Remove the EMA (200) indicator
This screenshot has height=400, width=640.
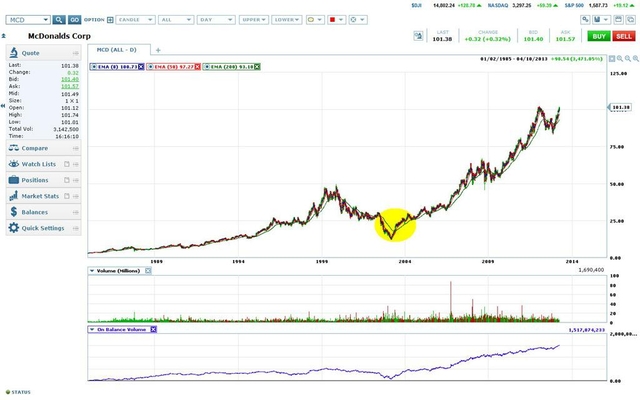[257, 67]
